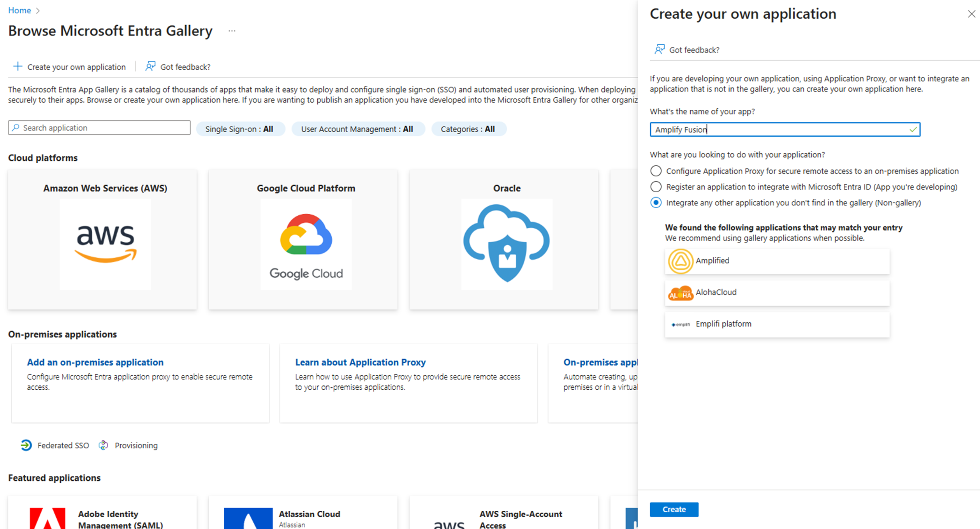Click the Cloud platforms section heading
This screenshot has width=980, height=529.
click(x=43, y=158)
